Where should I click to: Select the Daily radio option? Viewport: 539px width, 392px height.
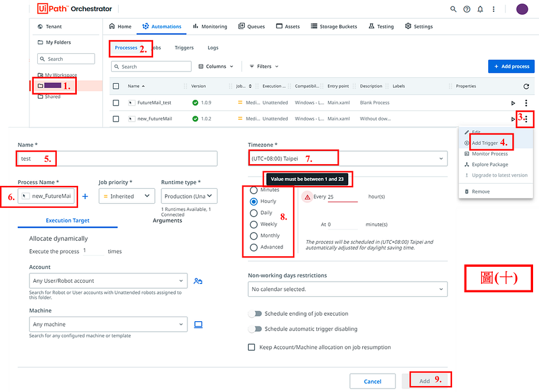click(254, 213)
